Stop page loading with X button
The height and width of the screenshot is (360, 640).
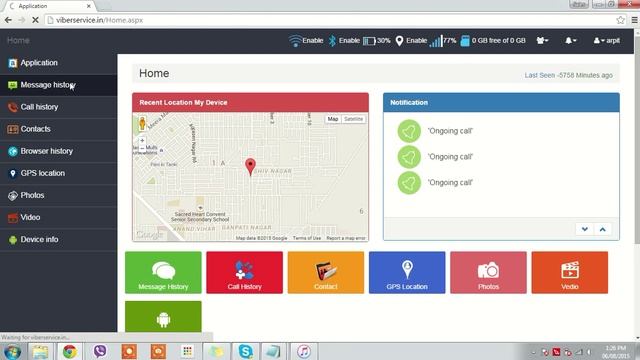tap(36, 20)
